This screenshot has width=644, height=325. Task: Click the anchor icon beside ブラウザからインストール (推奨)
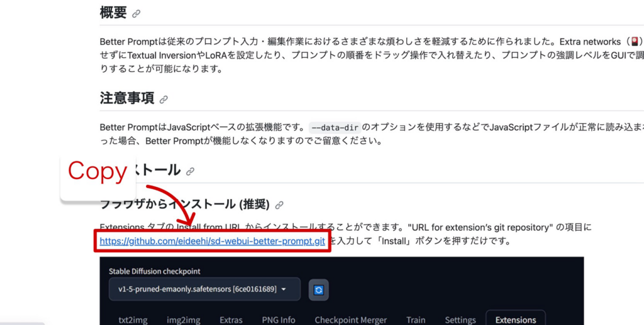[x=279, y=205]
